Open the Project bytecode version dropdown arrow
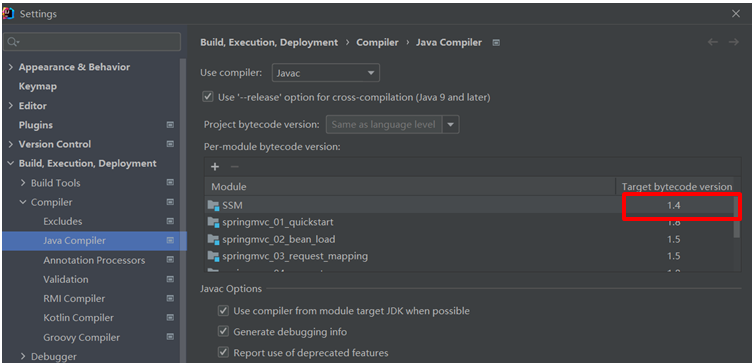The width and height of the screenshot is (752, 363). tap(451, 125)
